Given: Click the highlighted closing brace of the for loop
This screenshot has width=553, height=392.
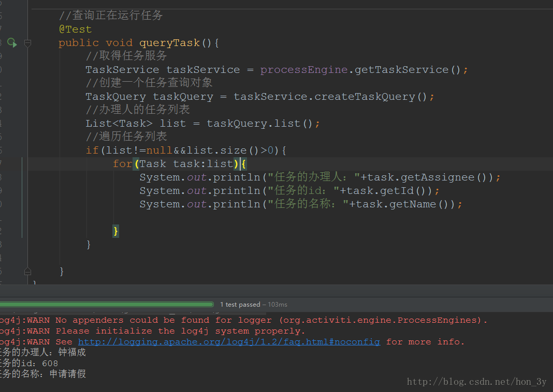Looking at the screenshot, I should (115, 231).
